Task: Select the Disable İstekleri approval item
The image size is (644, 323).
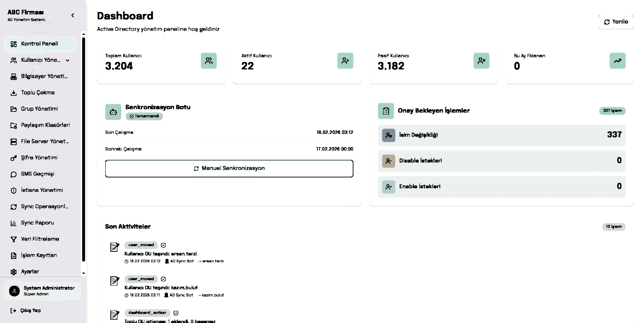Action: point(502,161)
